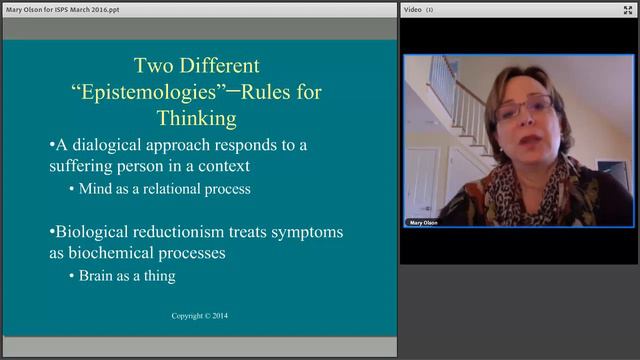Click the 'Mary Olson for ISPS March 2016.ppt' title
The image size is (640, 360).
tap(62, 9)
